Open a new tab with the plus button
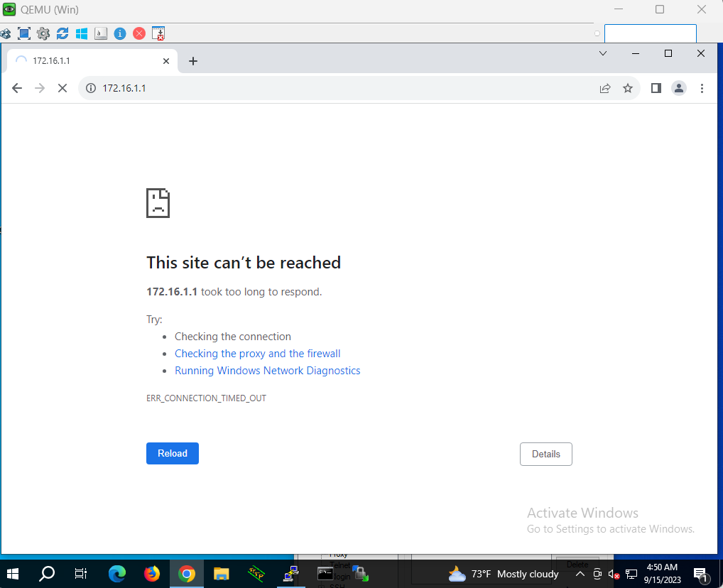 click(192, 61)
